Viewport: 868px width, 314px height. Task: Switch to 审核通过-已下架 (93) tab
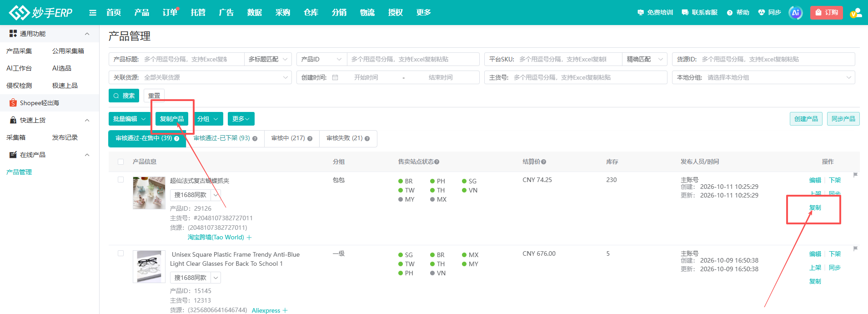coord(226,138)
